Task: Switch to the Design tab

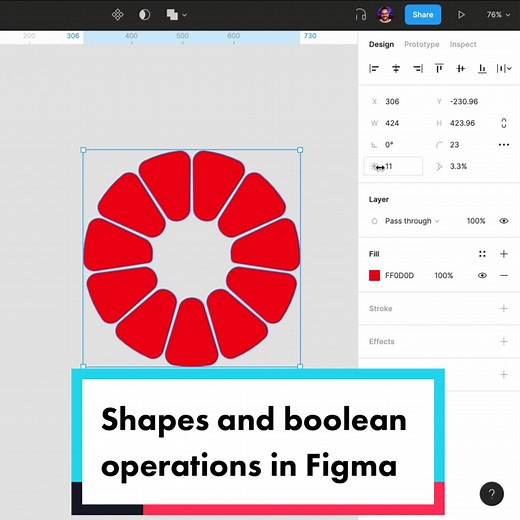Action: [x=381, y=44]
